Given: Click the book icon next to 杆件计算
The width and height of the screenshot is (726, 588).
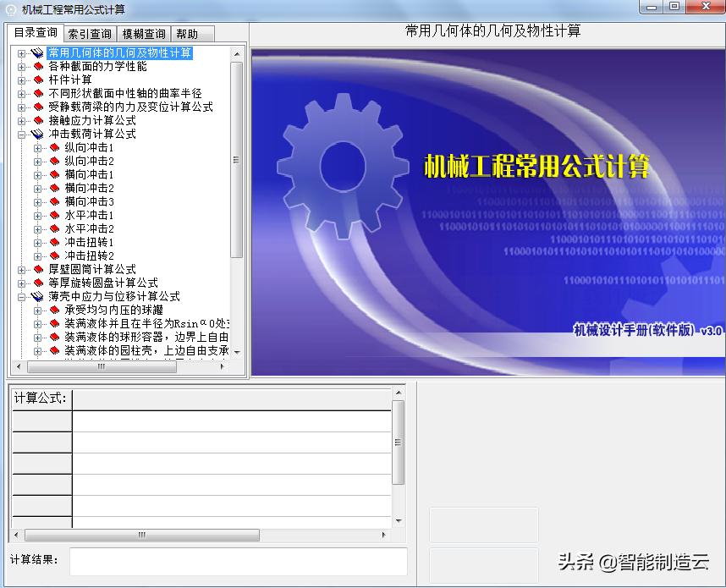Looking at the screenshot, I should [x=38, y=80].
